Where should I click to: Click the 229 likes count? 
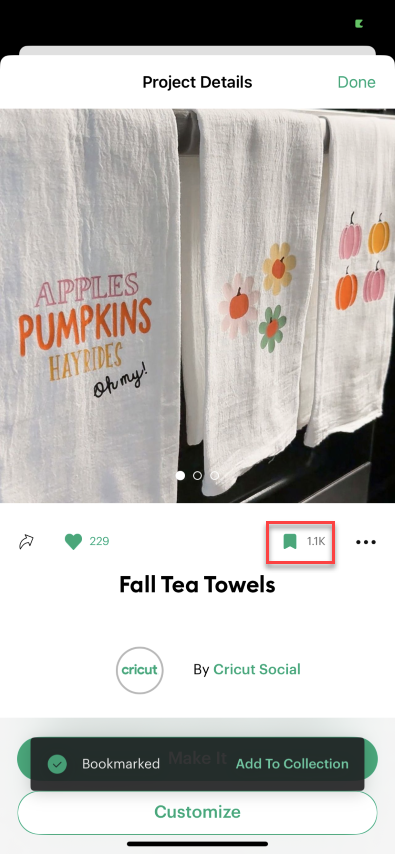[x=99, y=541]
